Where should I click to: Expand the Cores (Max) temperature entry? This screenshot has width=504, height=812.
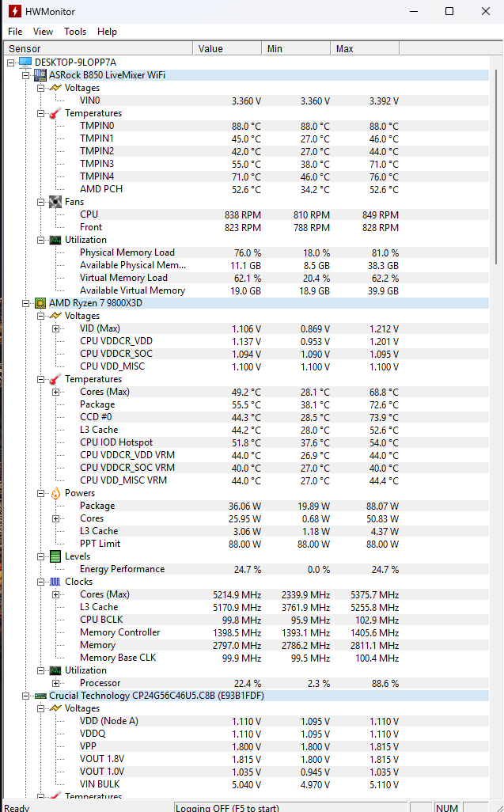click(56, 392)
